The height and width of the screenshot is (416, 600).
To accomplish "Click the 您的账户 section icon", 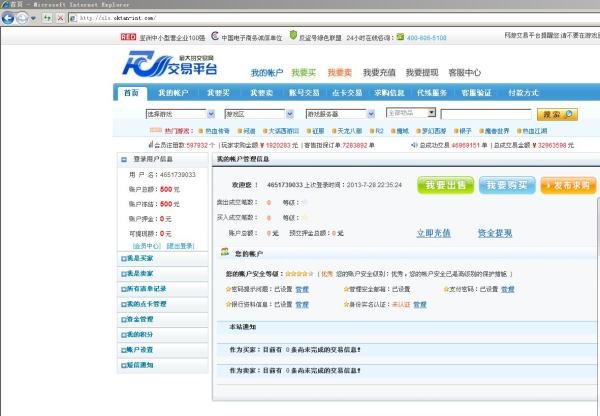I will (x=225, y=253).
